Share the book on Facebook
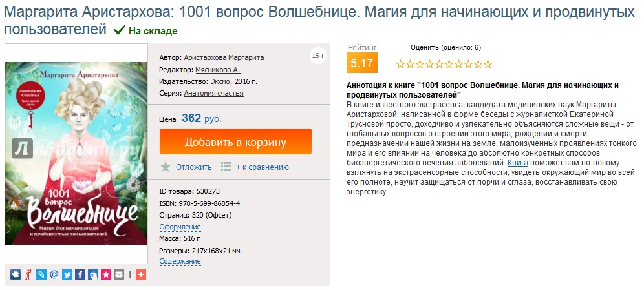 click(80, 274)
